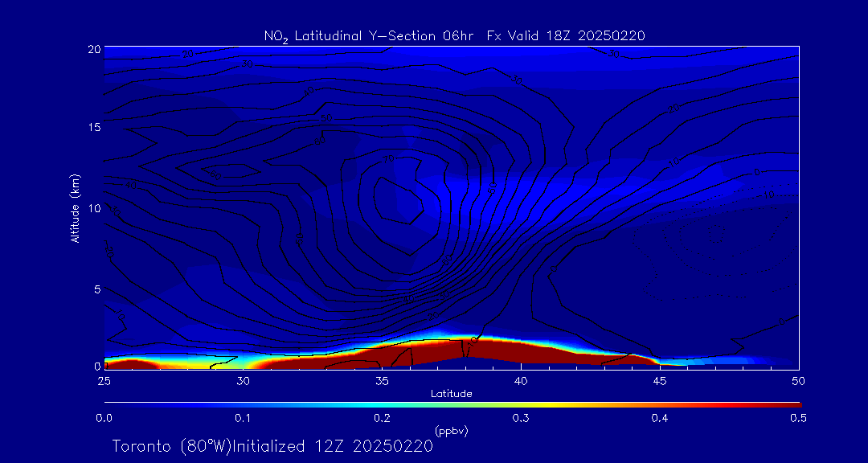Click latitude axis tick label 30
This screenshot has width=868, height=463.
(x=243, y=381)
